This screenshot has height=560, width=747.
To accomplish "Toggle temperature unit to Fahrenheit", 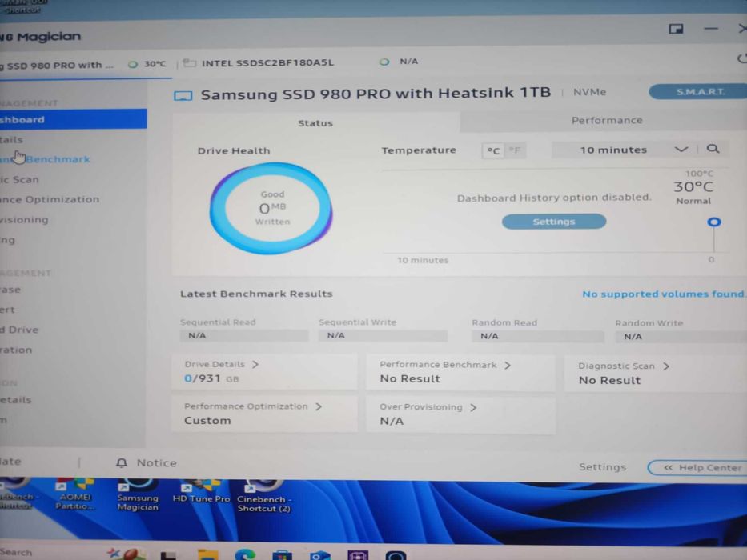I will 514,150.
